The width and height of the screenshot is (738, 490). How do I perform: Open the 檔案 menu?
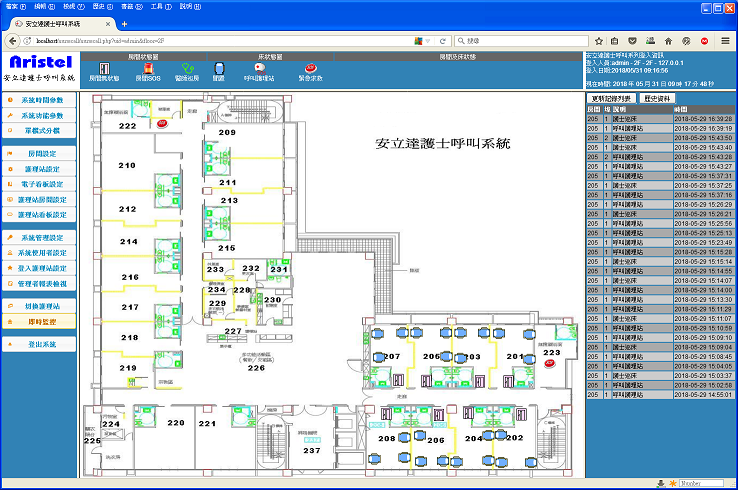click(16, 7)
